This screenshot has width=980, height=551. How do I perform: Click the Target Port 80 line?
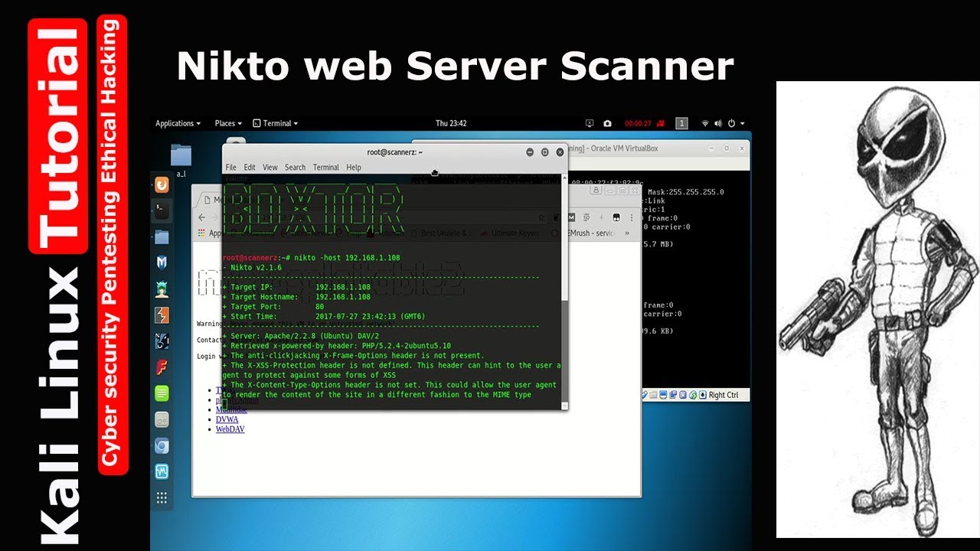(x=273, y=307)
